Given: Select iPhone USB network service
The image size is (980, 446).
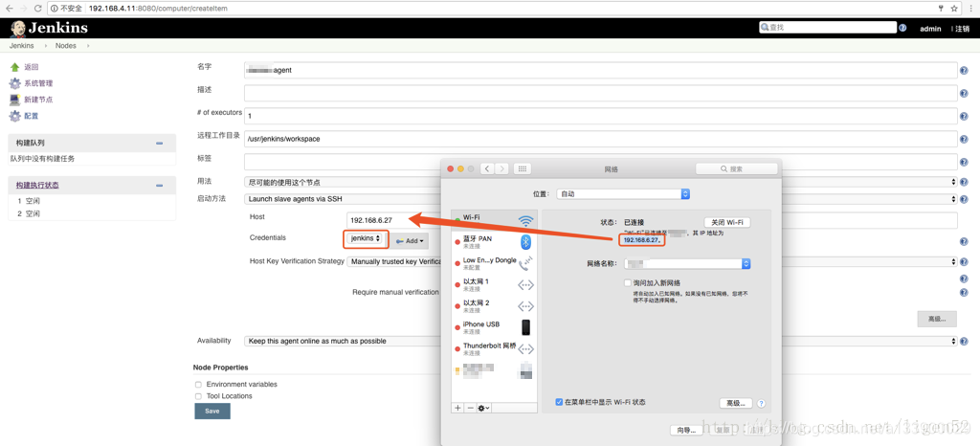Looking at the screenshot, I should click(x=494, y=327).
